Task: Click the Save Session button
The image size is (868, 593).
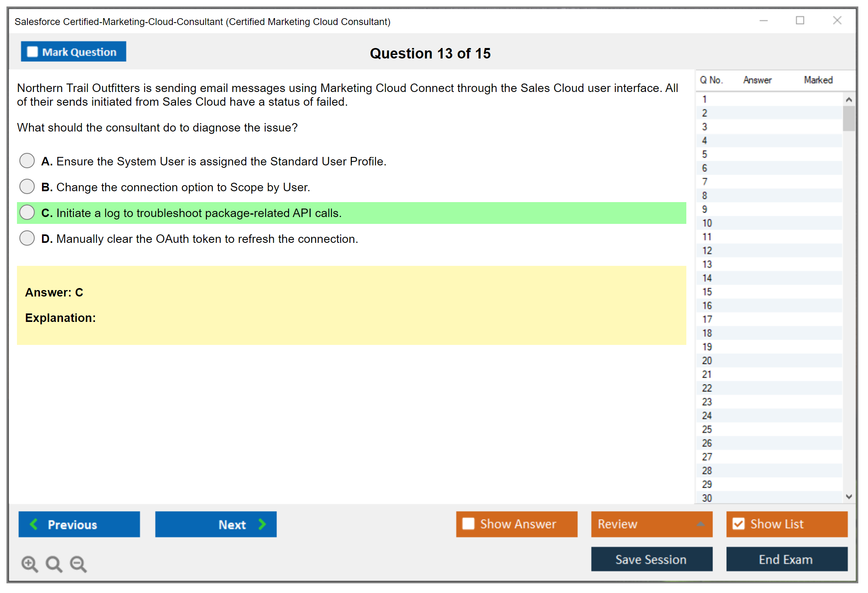Action: [651, 559]
